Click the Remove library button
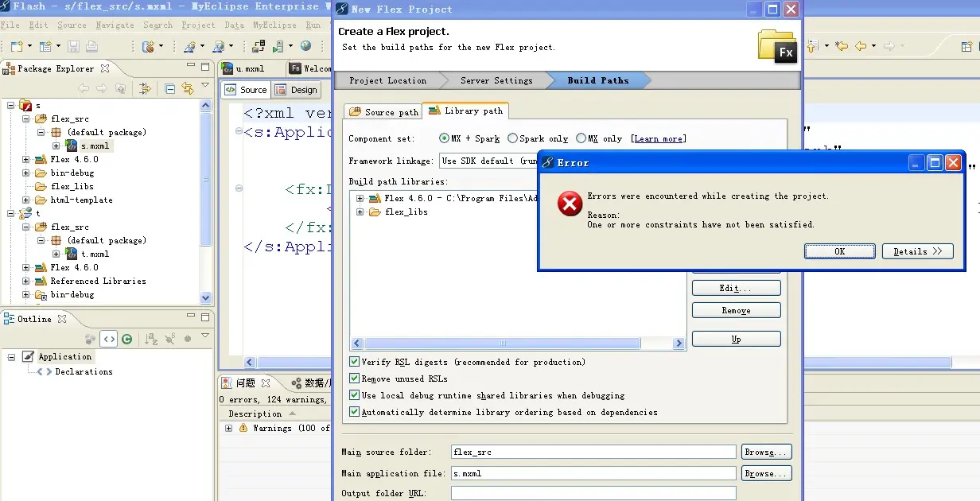 736,310
